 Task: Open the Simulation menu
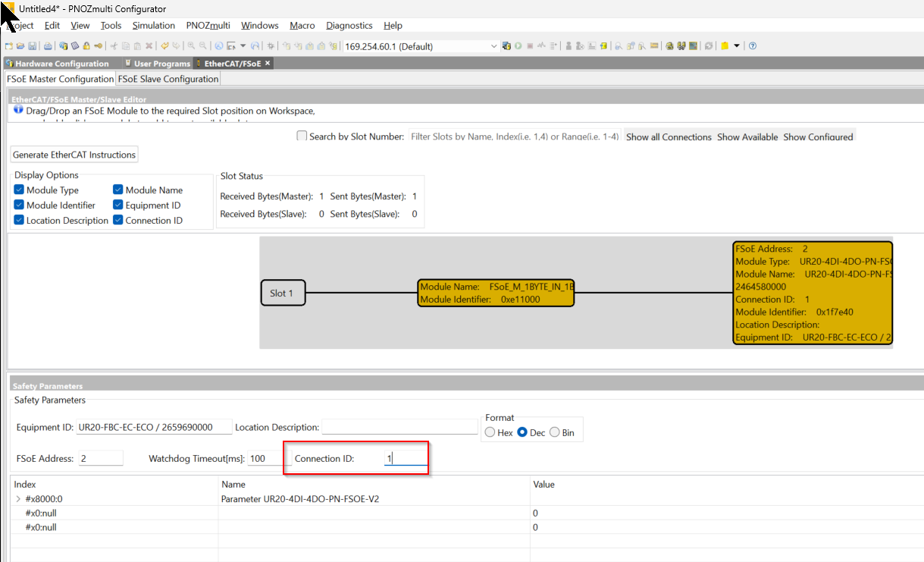tap(154, 26)
